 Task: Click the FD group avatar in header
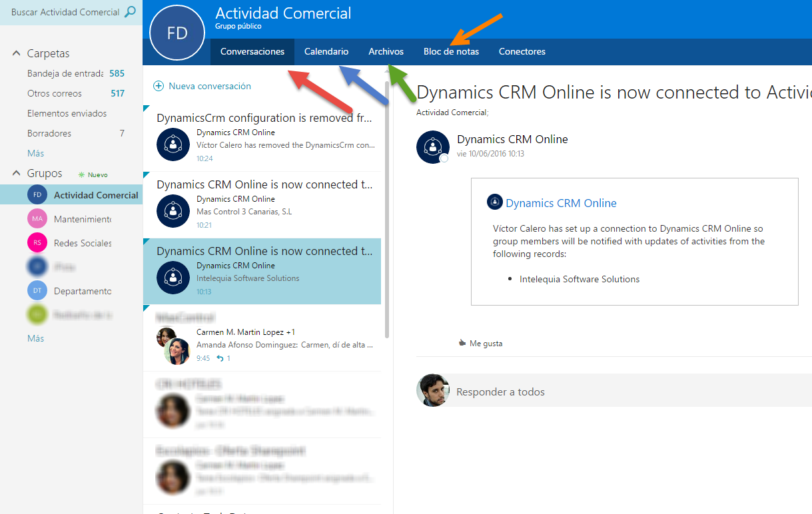177,33
